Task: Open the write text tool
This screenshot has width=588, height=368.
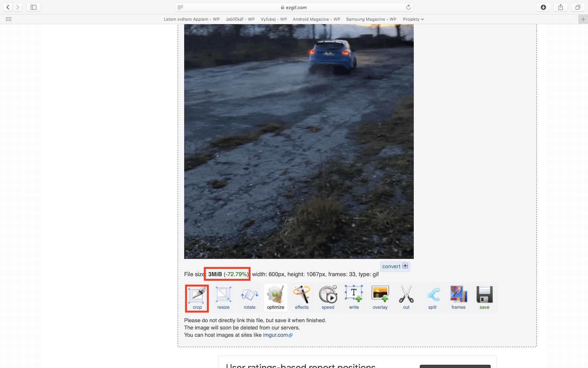Action: (354, 297)
